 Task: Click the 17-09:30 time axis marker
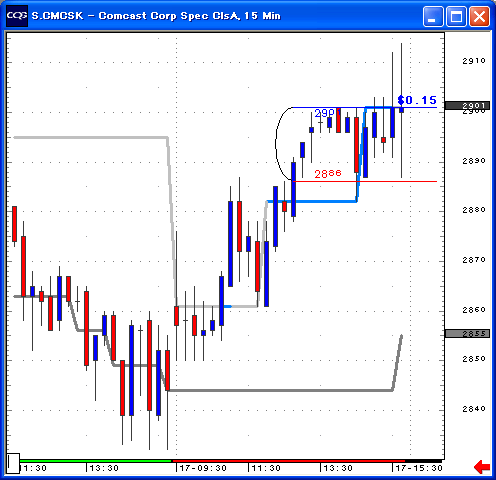click(x=203, y=468)
